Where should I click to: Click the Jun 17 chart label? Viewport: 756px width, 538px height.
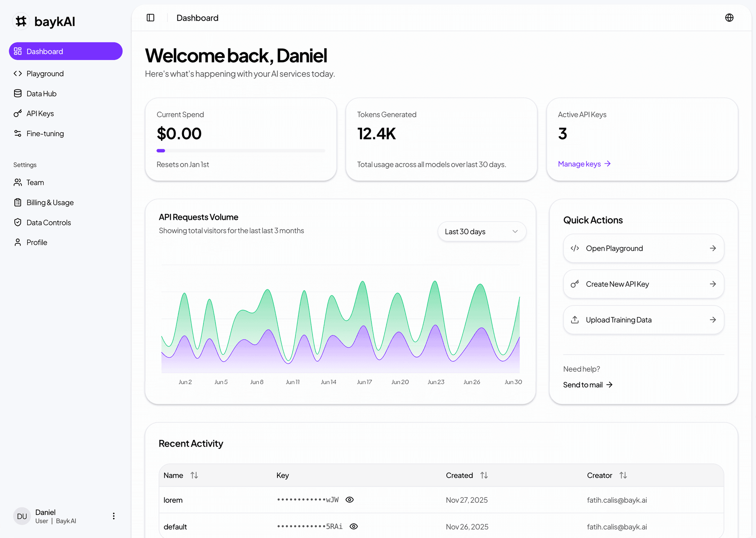(x=364, y=382)
